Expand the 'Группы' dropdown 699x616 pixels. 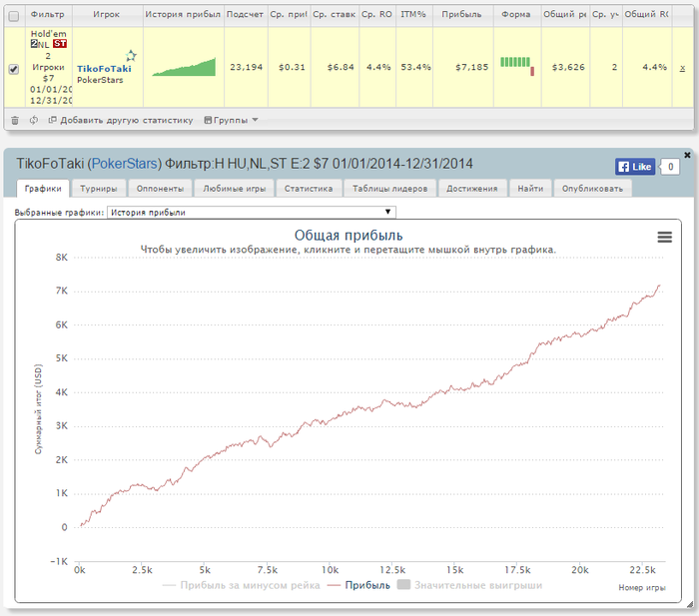[231, 120]
